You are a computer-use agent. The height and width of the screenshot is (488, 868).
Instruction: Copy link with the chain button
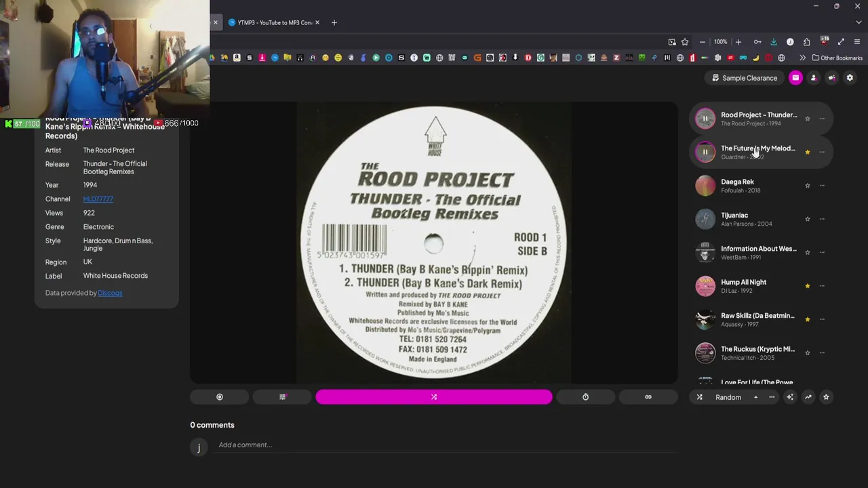[x=648, y=397]
